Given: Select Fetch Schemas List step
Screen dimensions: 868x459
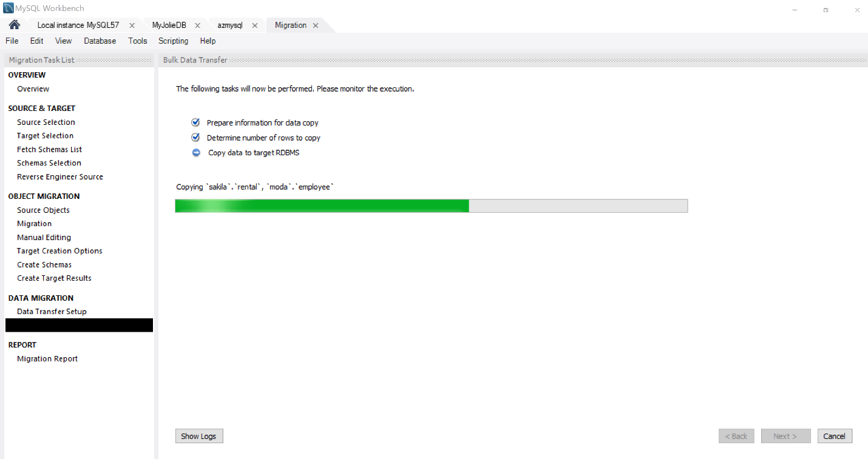Looking at the screenshot, I should point(50,149).
